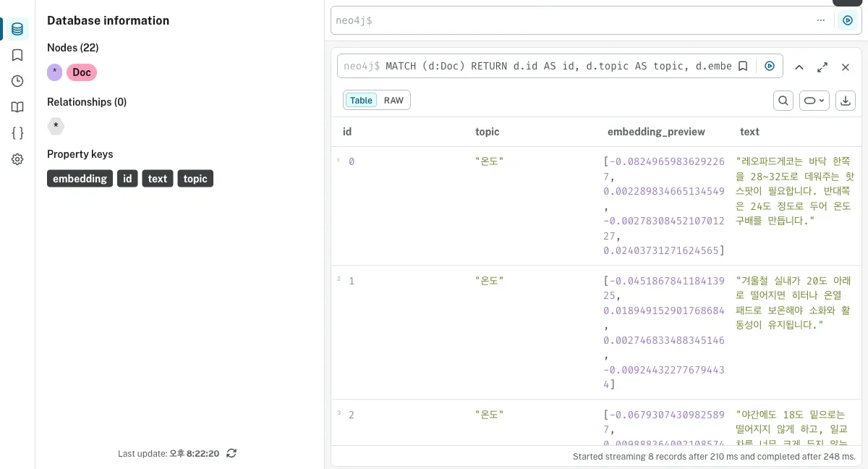Collapse the result frame
The image size is (868, 469).
pyautogui.click(x=799, y=67)
